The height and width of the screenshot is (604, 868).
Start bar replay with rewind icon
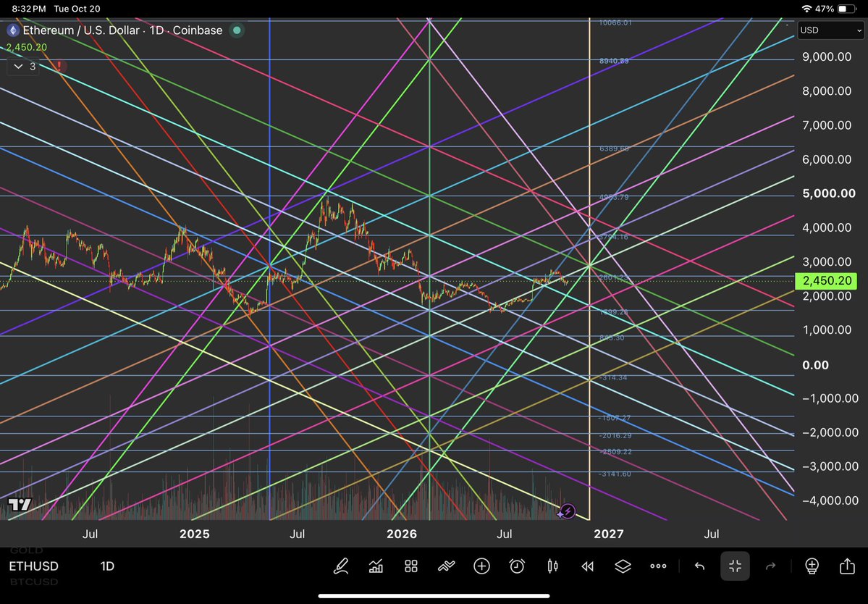[x=587, y=566]
